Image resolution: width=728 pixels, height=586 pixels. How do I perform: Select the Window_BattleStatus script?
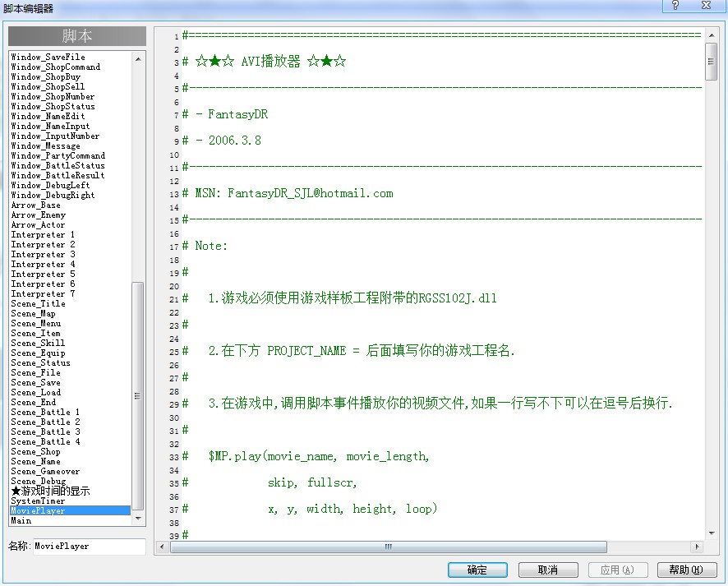point(70,165)
